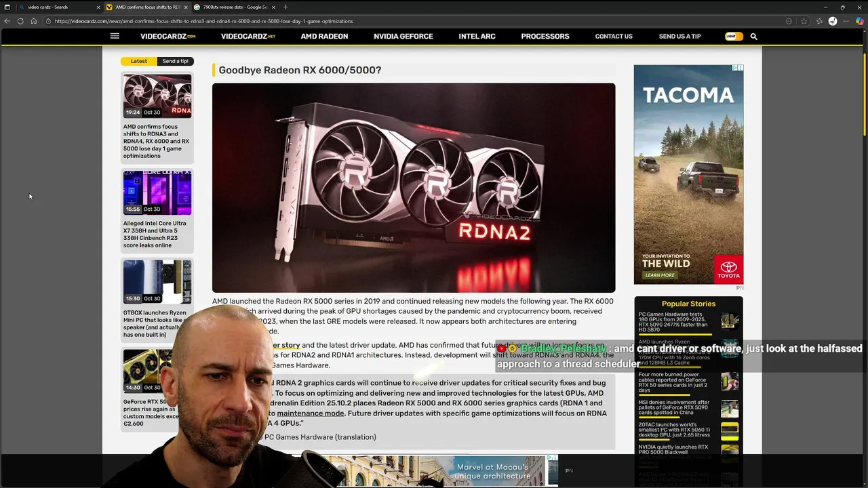Switch to '7900xtx release date' Google tab

point(234,7)
